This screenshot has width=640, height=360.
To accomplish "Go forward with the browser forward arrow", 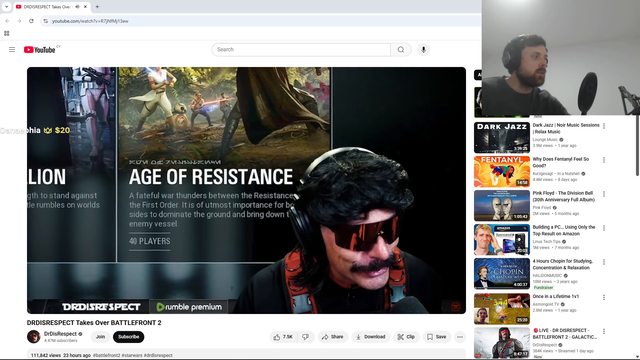I will pos(19,21).
